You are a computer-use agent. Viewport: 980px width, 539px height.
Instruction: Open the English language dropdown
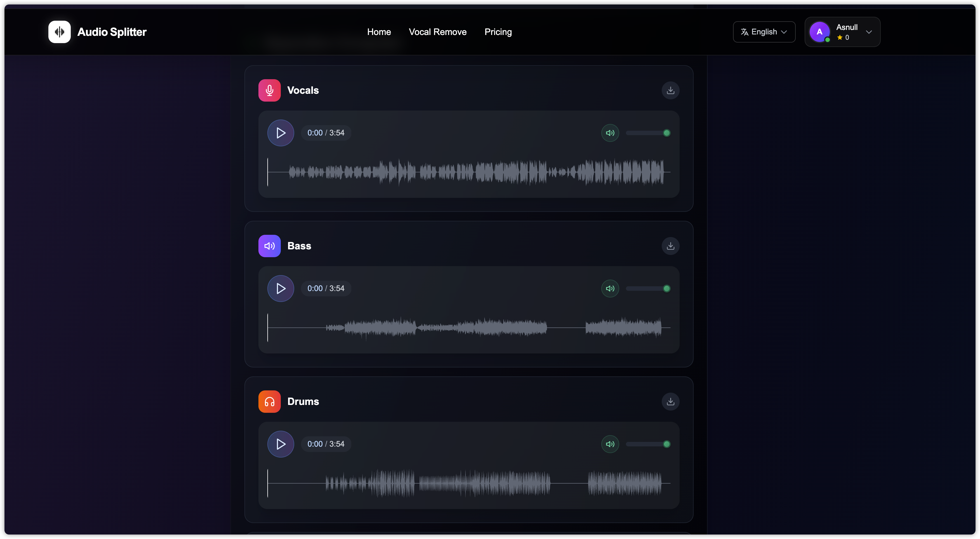coord(764,32)
